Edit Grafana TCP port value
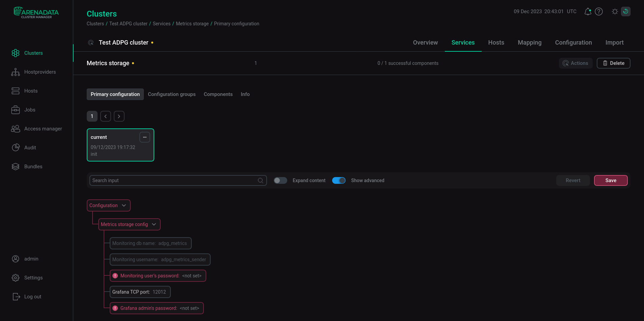 click(x=140, y=292)
